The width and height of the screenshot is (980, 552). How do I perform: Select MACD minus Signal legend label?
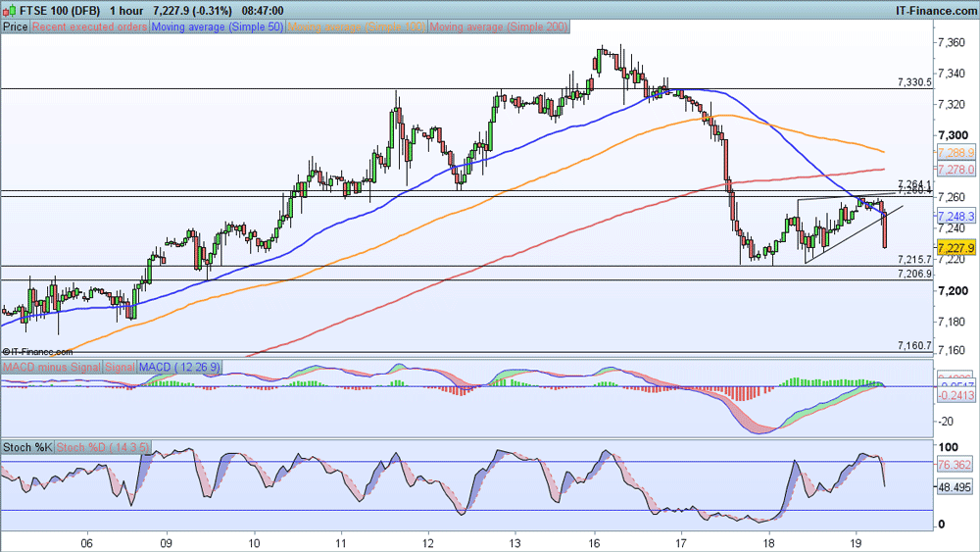(x=51, y=367)
